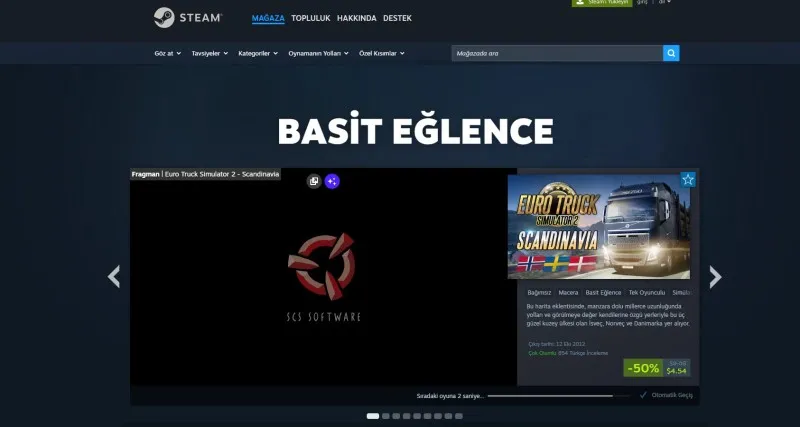Screen dimensions: 800x427
Task: Open the Euro Truck Simulator 2 Scandinavia capsule image
Action: 599,227
